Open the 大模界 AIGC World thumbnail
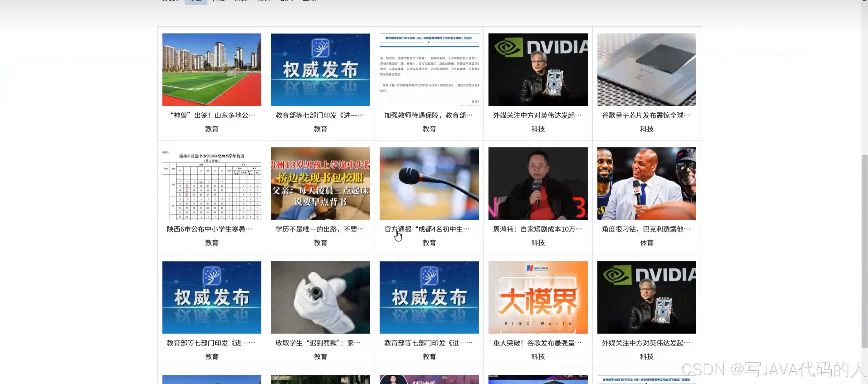The image size is (868, 384). coord(538,297)
